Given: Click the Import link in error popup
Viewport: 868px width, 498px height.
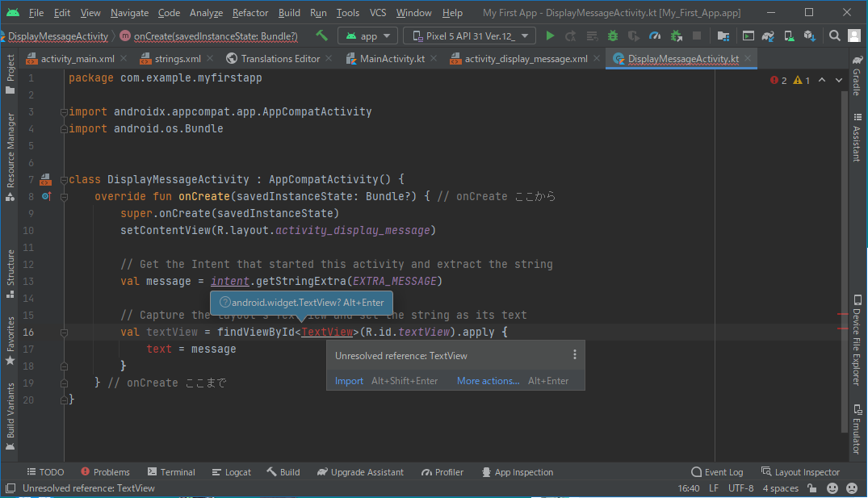Looking at the screenshot, I should pos(349,381).
